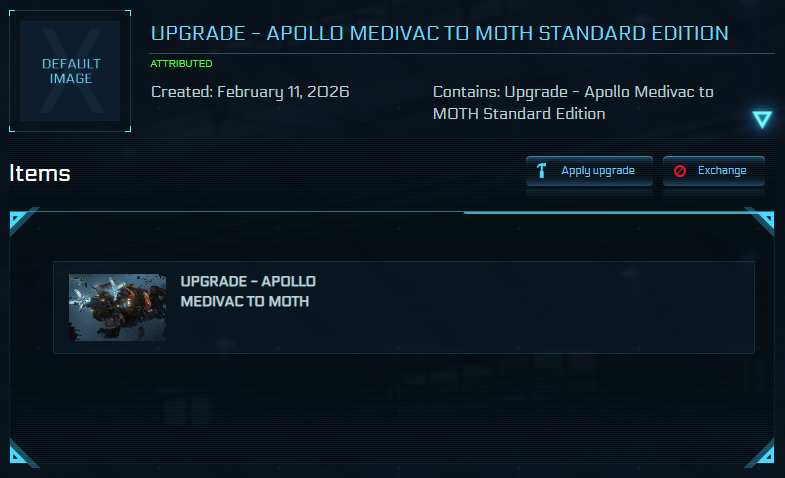Click the green ATTRIBUTED status label
The height and width of the screenshot is (478, 785).
[x=181, y=63]
